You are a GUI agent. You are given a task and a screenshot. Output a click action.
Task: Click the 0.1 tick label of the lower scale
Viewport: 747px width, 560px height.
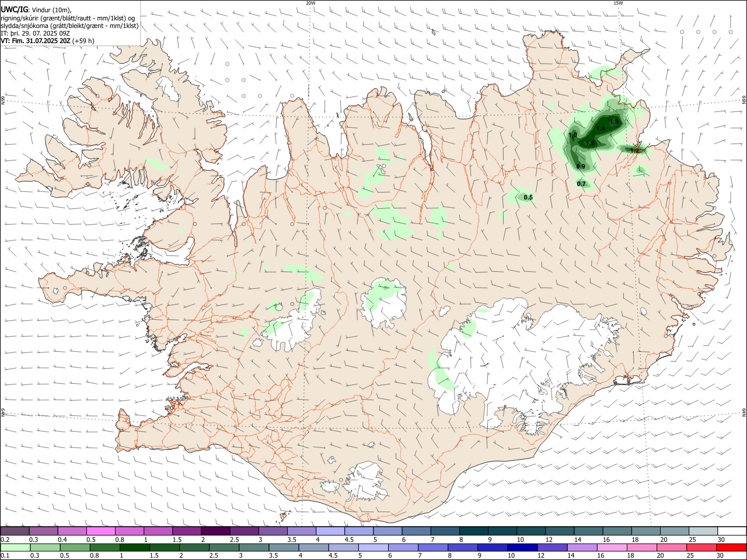pos(5,556)
